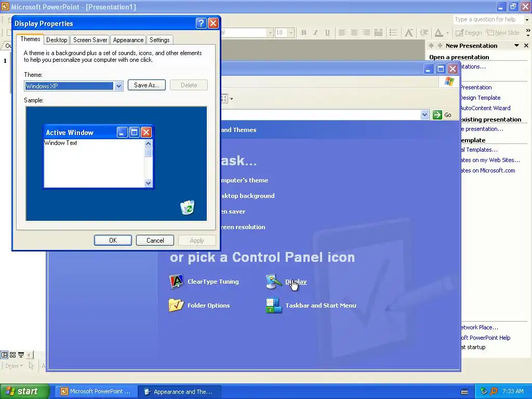532x399 pixels.
Task: Click scroll up arrow in sample Active Window
Action: click(x=148, y=143)
